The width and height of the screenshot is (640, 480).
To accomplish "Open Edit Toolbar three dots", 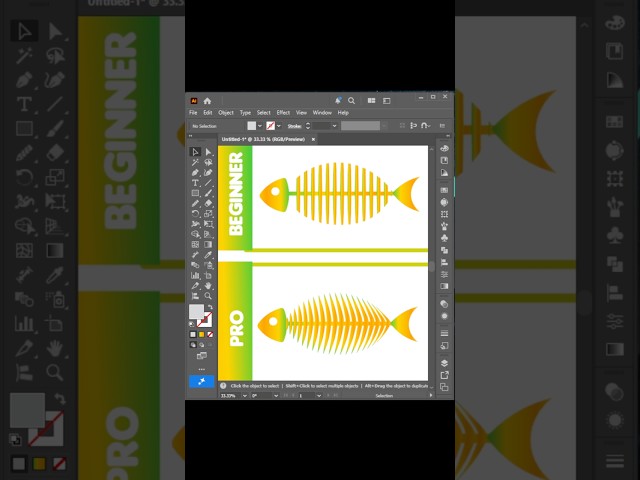I will pyautogui.click(x=202, y=369).
